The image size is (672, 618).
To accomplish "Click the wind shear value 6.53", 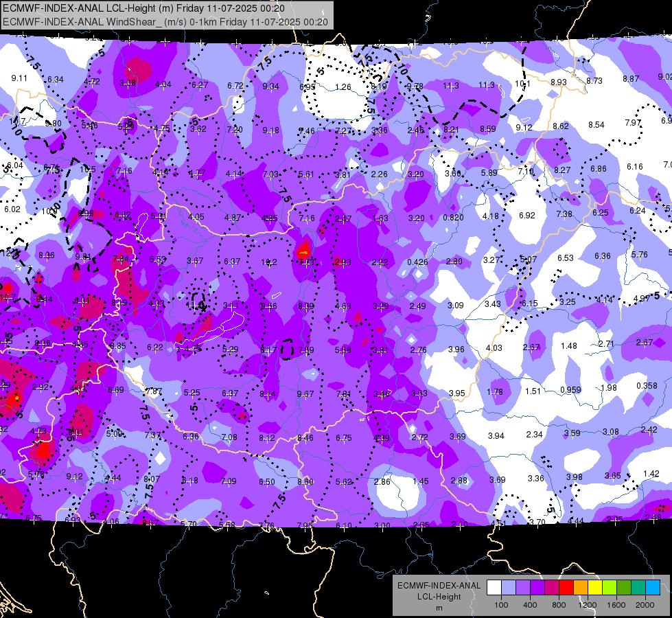I will 566,257.
